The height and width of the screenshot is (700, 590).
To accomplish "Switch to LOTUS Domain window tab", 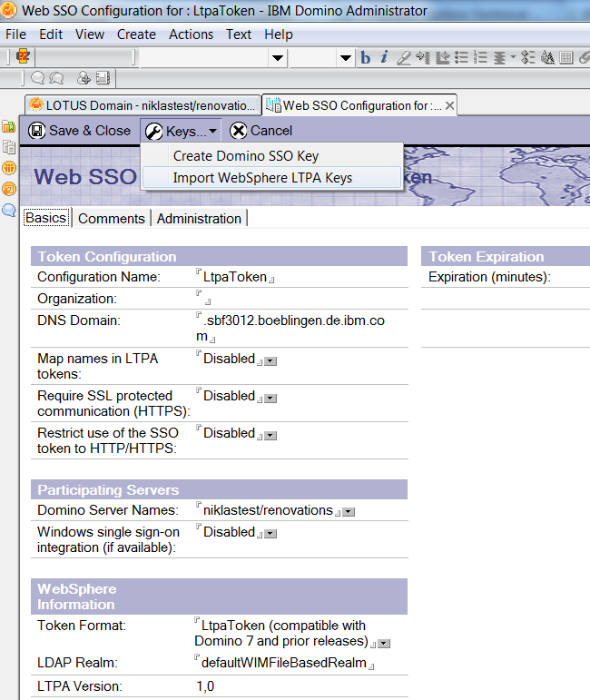I will tap(143, 105).
